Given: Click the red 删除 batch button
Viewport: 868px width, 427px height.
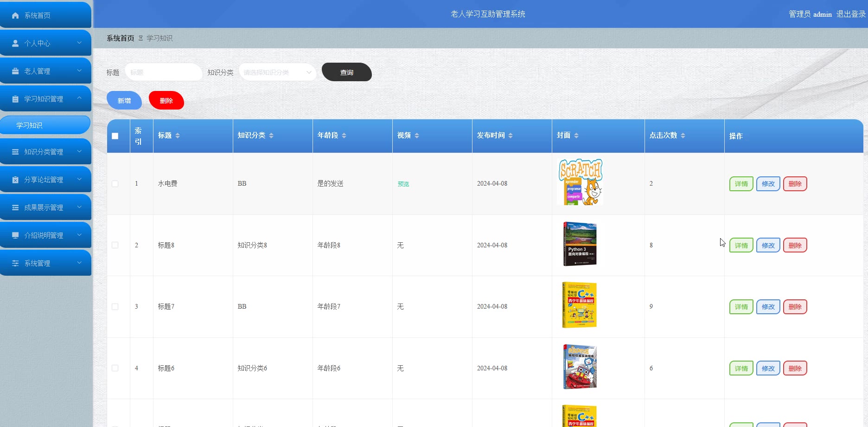Looking at the screenshot, I should coord(166,101).
